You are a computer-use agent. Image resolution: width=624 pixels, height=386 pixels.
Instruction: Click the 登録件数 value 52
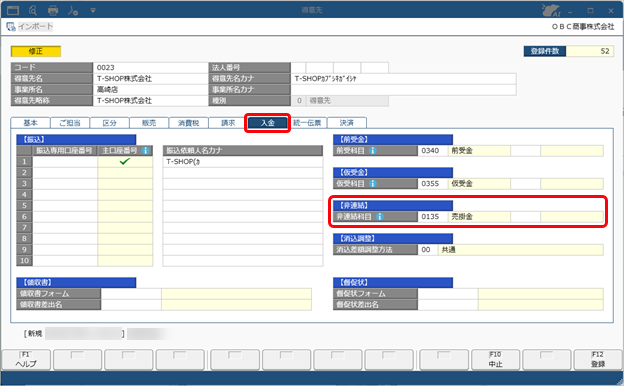pyautogui.click(x=590, y=51)
